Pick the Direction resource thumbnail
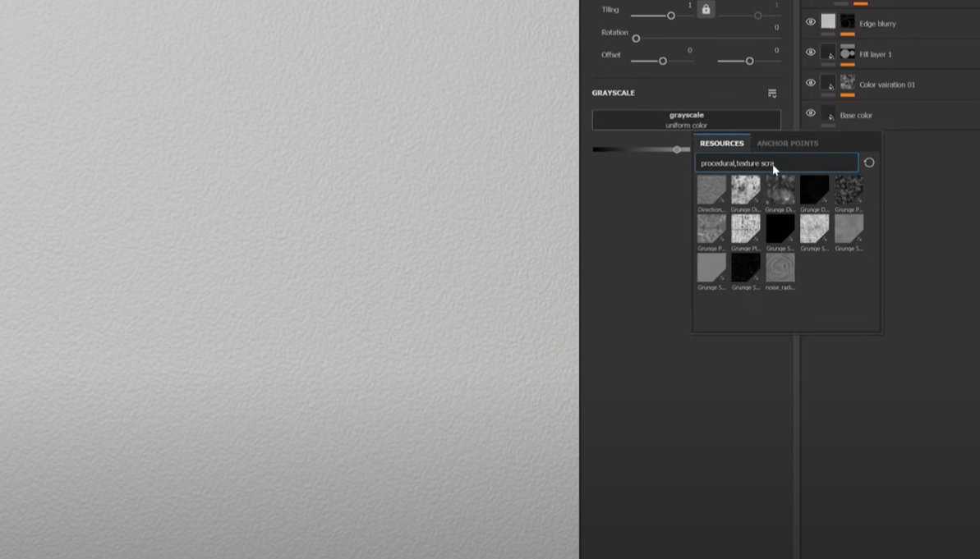The height and width of the screenshot is (559, 980). point(711,190)
